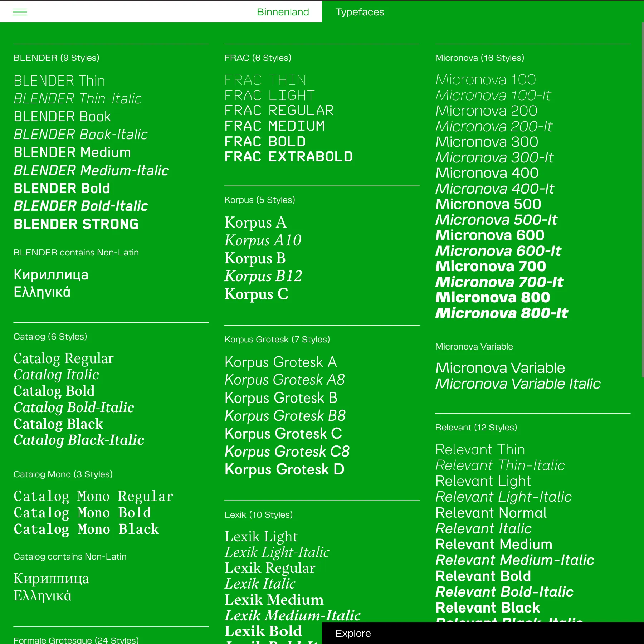Switch to the Typefaces tab
Image resolution: width=644 pixels, height=644 pixels.
tap(359, 12)
